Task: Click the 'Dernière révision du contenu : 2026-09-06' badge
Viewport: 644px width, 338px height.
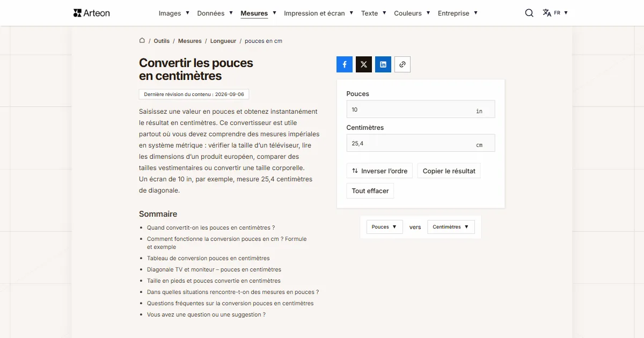Action: [x=194, y=94]
